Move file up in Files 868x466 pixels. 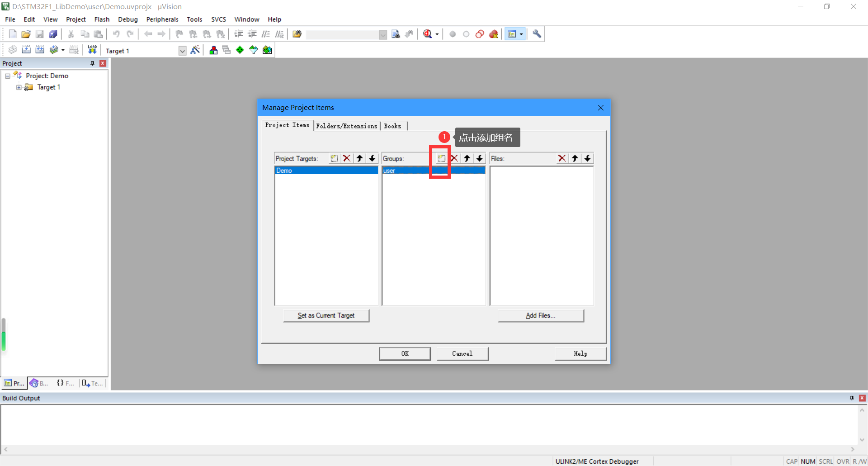[575, 158]
